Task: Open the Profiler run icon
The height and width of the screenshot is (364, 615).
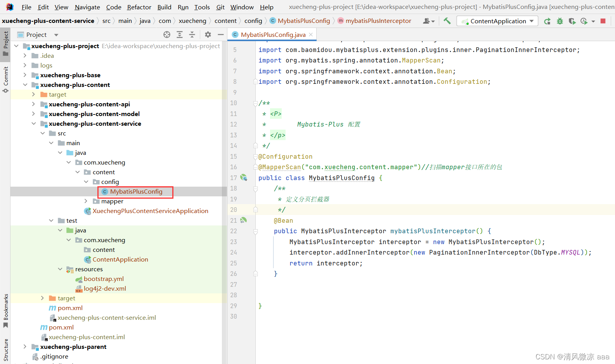Action: pyautogui.click(x=584, y=21)
